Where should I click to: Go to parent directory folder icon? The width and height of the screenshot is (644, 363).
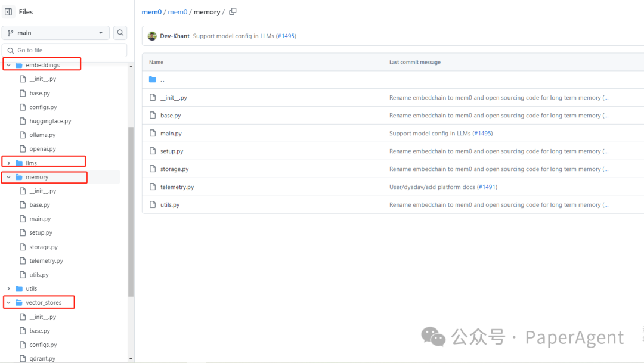point(153,80)
